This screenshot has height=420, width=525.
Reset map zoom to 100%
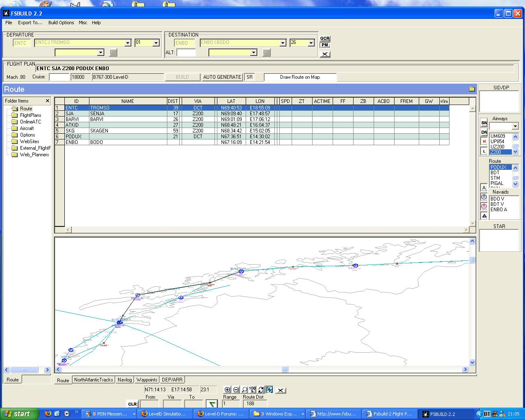pyautogui.click(x=253, y=390)
